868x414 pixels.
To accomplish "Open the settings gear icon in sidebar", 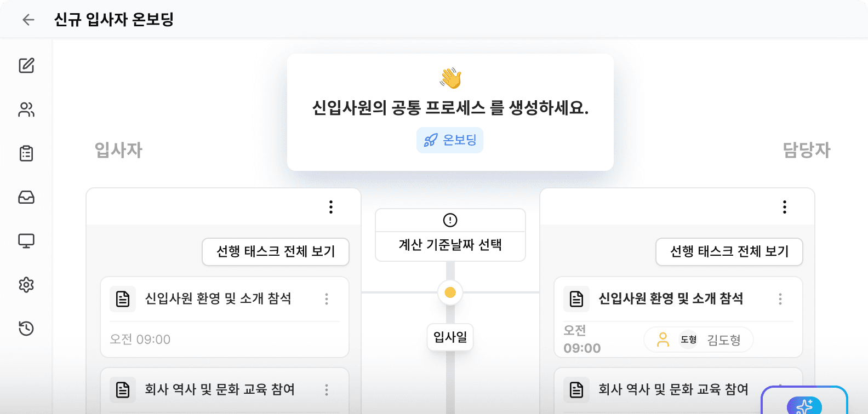I will pos(26,285).
